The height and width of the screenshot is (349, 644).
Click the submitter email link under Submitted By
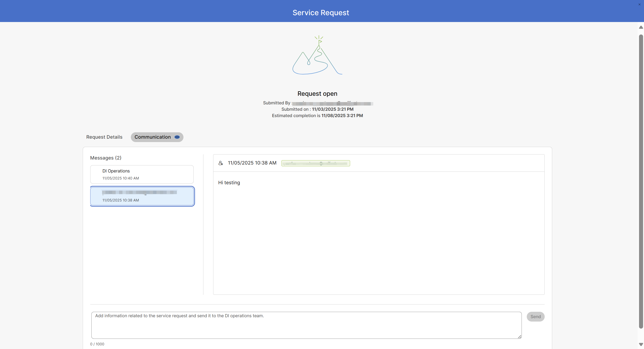tap(332, 103)
